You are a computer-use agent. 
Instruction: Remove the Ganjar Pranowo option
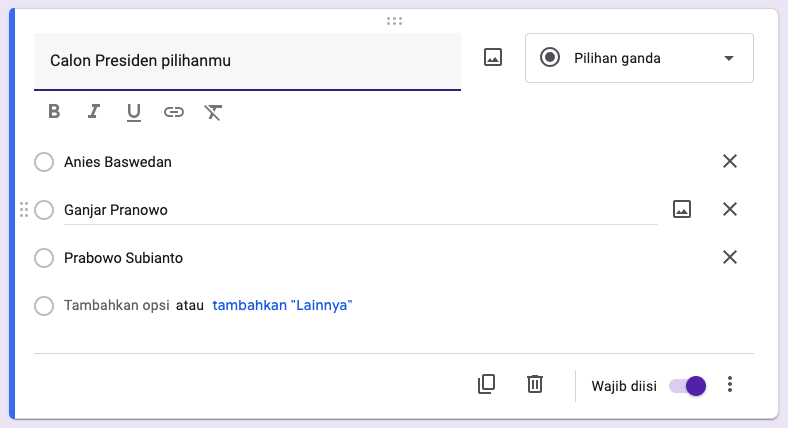coord(730,209)
